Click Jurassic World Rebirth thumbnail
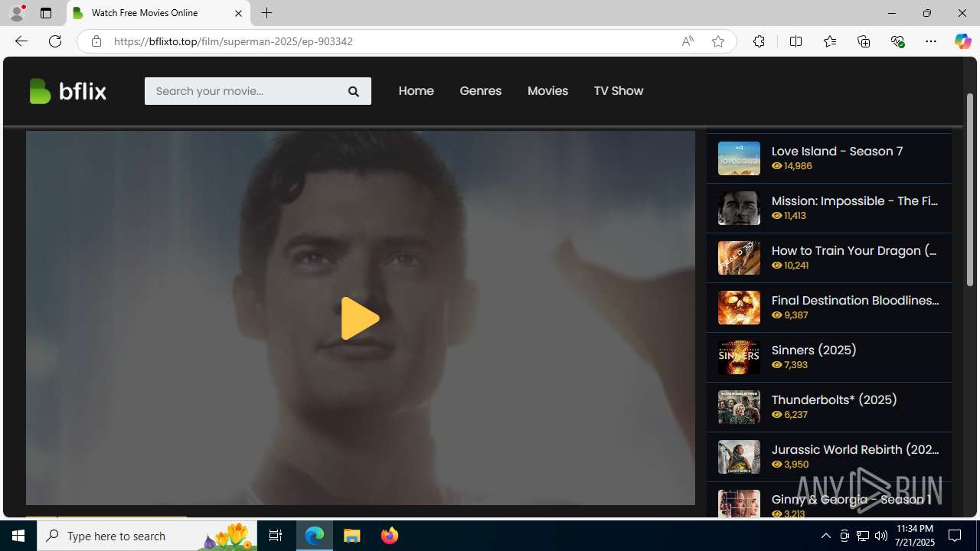Viewport: 980px width, 551px height. (739, 457)
